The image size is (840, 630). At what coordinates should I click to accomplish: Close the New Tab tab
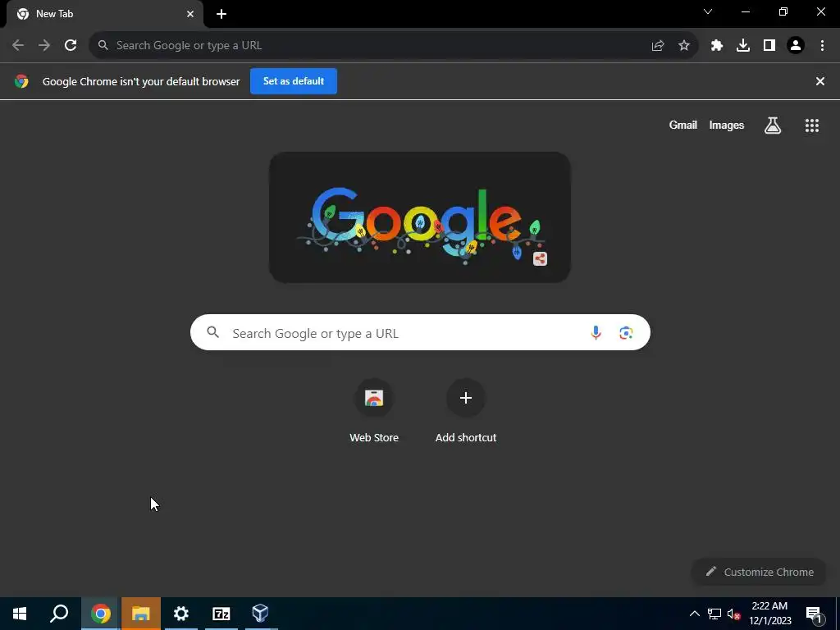(x=190, y=14)
